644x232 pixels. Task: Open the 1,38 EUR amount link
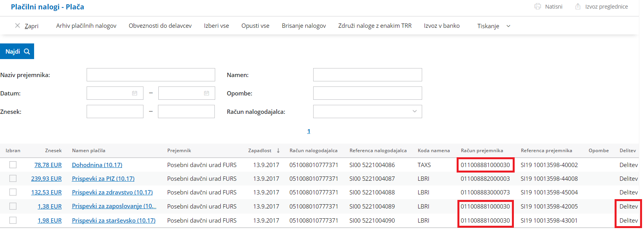(49, 206)
